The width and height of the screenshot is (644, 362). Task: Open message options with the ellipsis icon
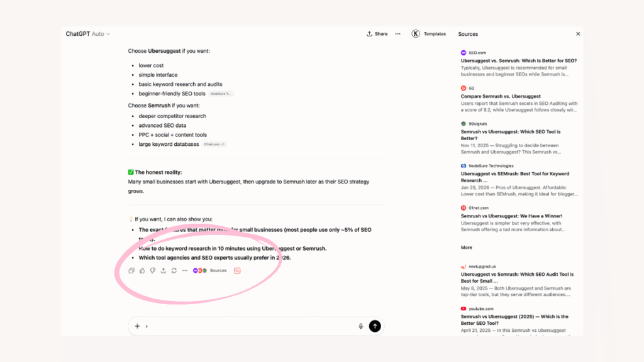tap(185, 270)
